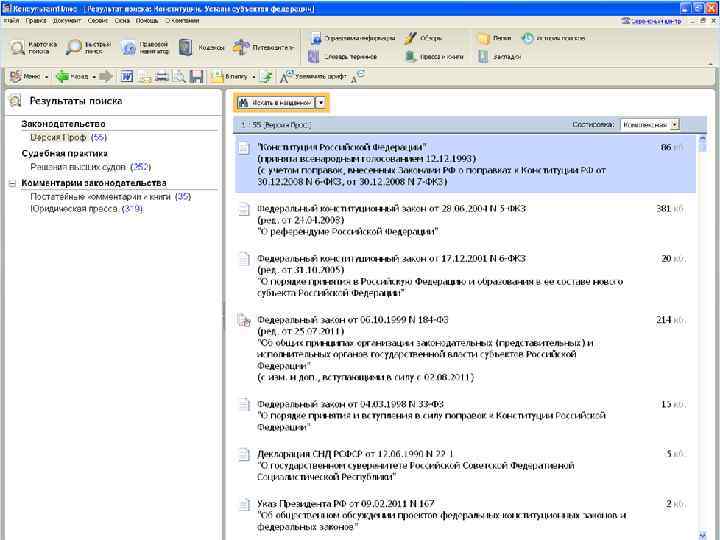Save using the floppy disk icon
720x540 pixels.
197,77
